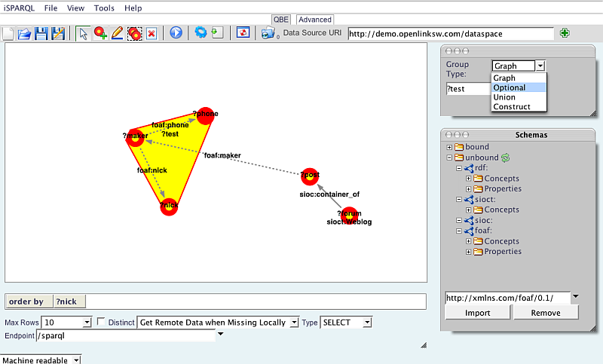Collapse the unbound folder in Schemas
This screenshot has height=364, width=603.
coord(449,158)
